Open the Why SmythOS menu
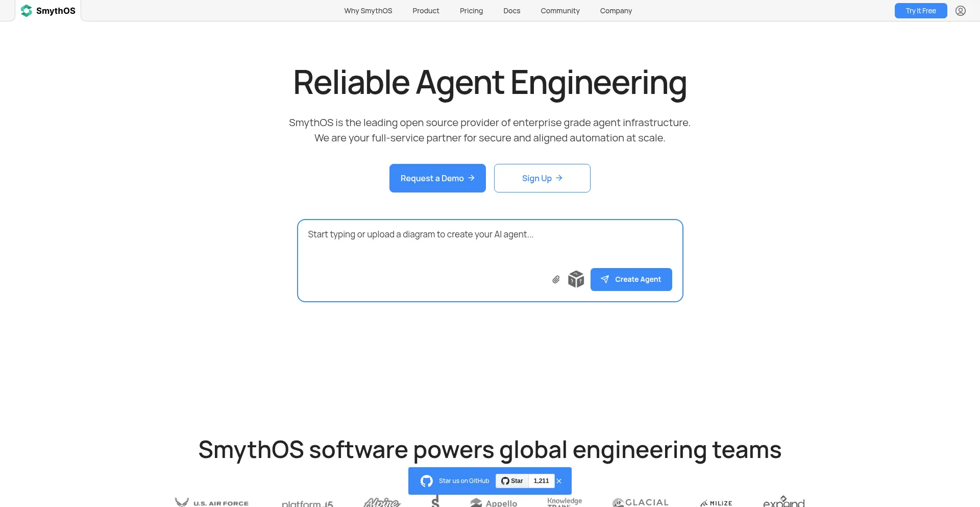The height and width of the screenshot is (507, 980). click(368, 10)
